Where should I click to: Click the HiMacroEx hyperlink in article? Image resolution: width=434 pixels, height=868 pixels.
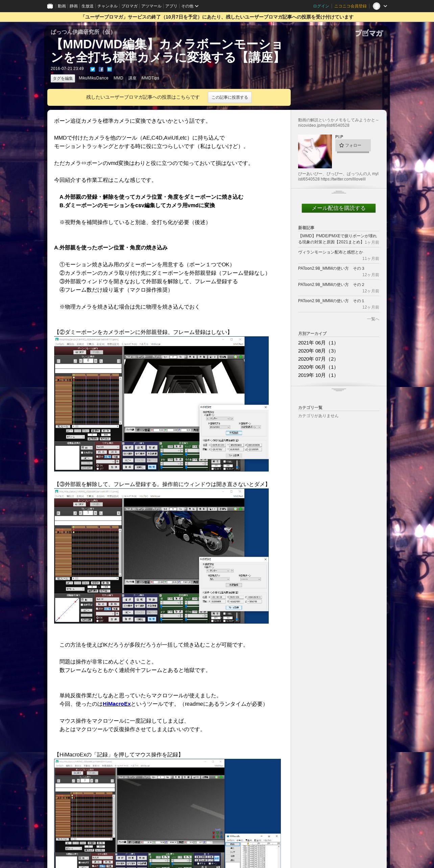pos(117,704)
